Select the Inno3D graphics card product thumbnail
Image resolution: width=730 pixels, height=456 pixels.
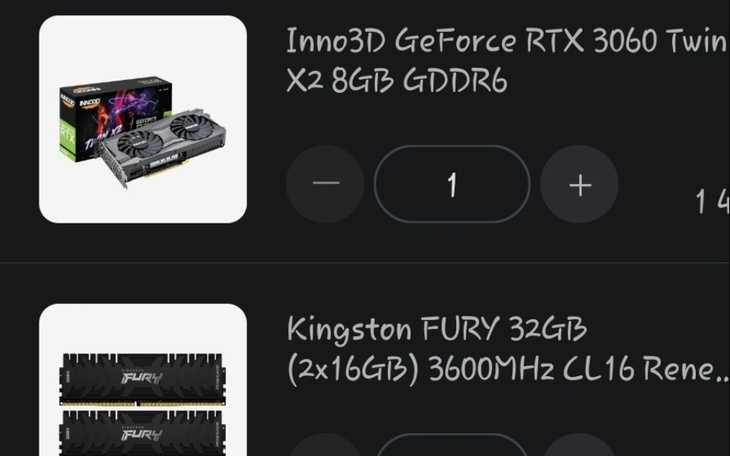pyautogui.click(x=143, y=119)
